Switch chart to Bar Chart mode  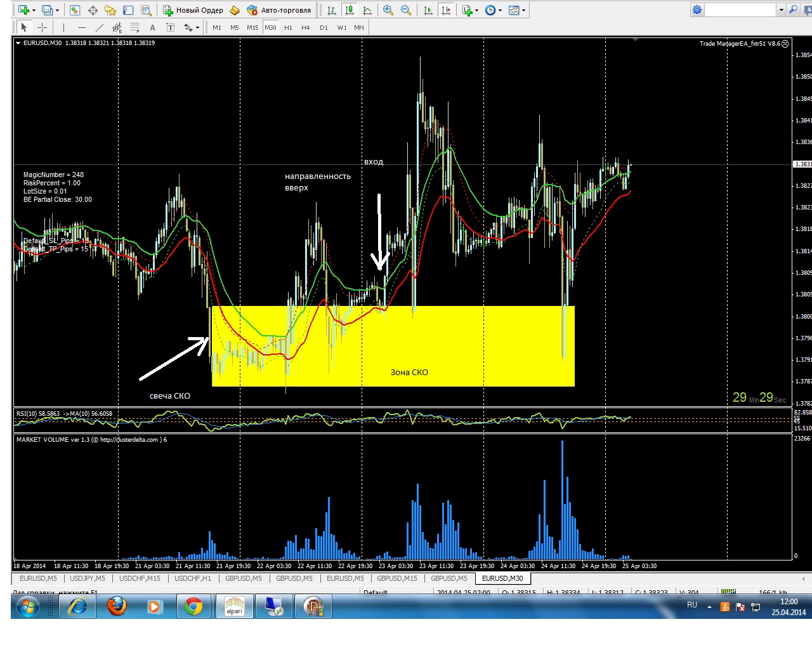pos(331,10)
